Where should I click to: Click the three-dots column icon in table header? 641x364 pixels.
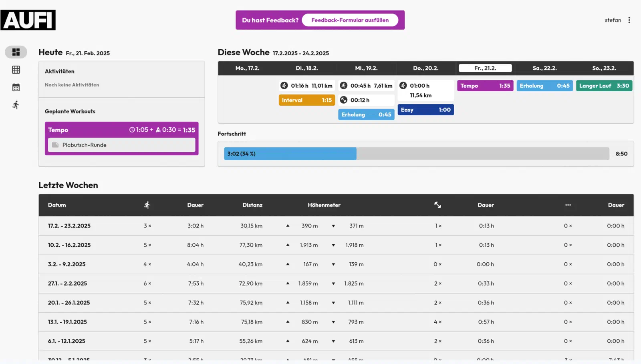[x=568, y=205]
